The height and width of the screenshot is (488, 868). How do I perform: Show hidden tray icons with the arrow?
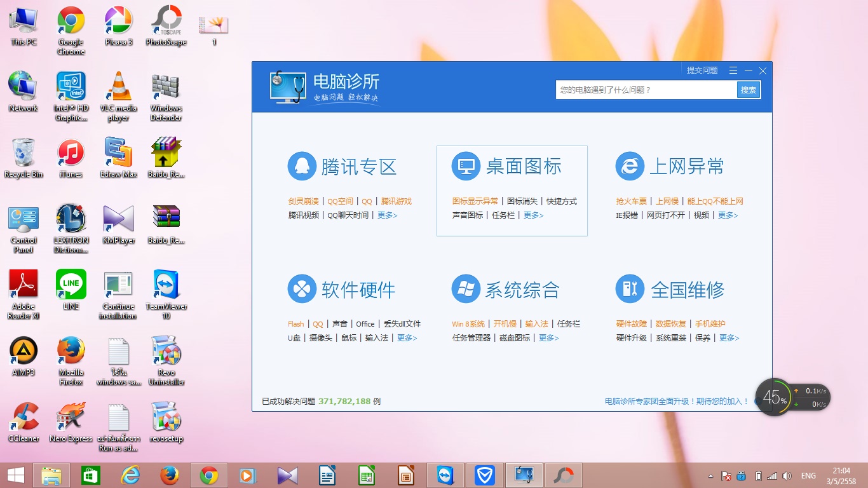(x=712, y=476)
